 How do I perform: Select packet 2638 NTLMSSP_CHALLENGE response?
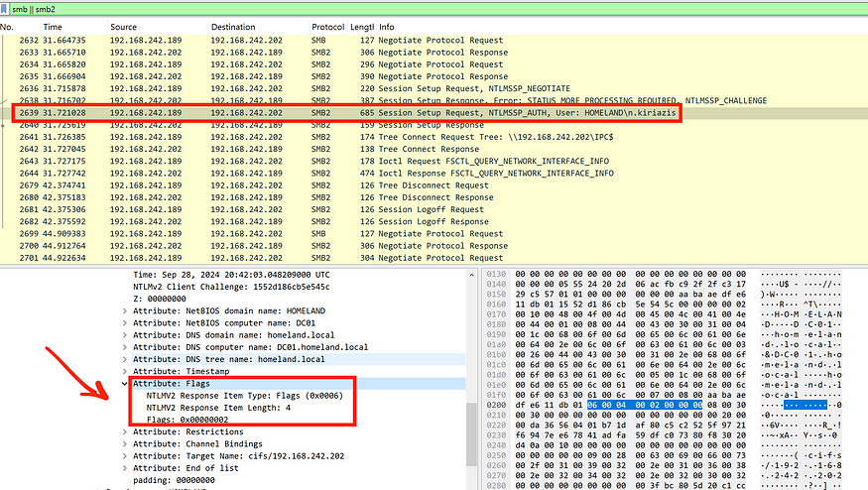pos(434,101)
